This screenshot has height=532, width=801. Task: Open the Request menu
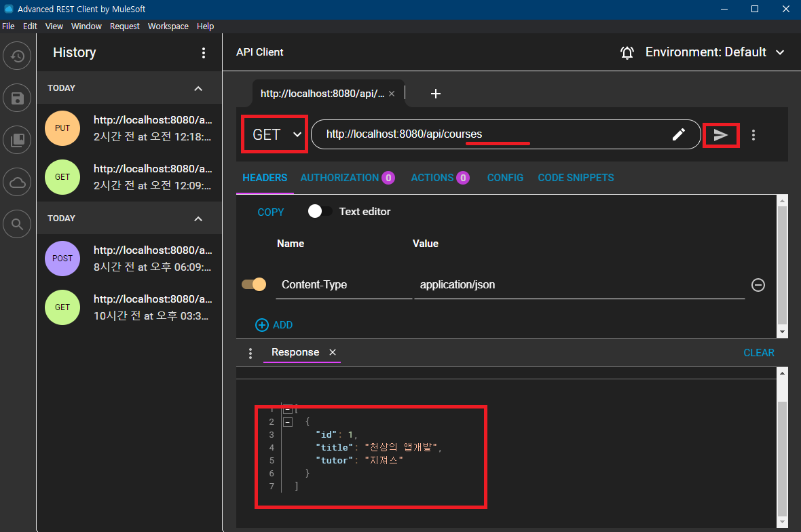pyautogui.click(x=125, y=26)
